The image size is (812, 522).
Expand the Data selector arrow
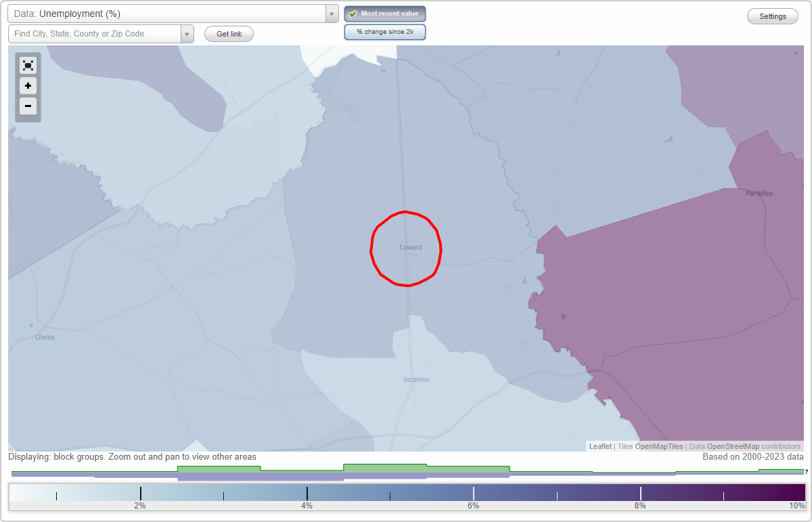tap(332, 14)
